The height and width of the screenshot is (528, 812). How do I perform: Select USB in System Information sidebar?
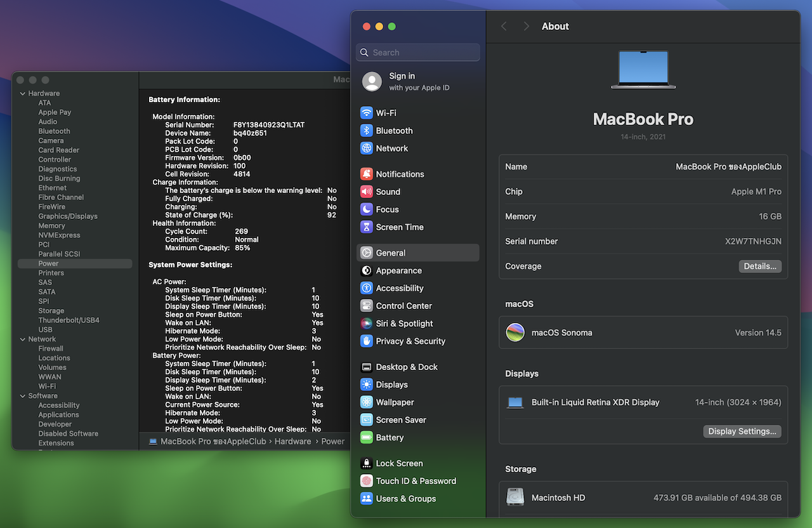coord(45,330)
